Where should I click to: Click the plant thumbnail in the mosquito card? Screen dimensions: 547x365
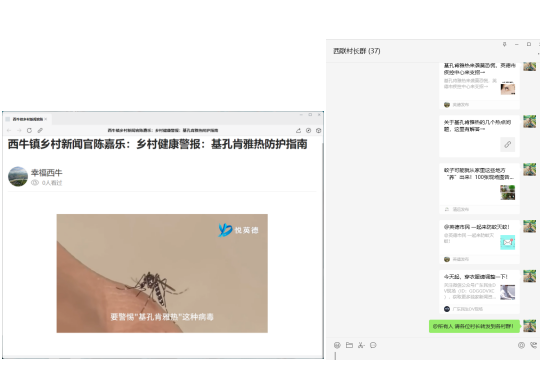[x=508, y=192]
